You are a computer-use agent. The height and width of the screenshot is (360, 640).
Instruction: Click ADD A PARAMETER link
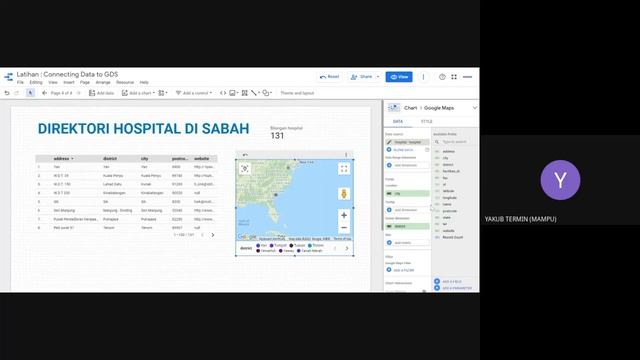coord(453,288)
